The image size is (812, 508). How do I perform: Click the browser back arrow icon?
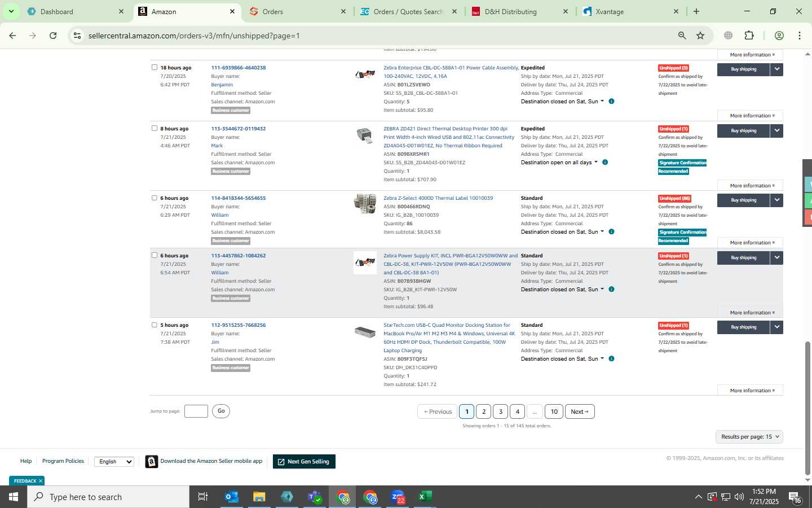tap(12, 36)
